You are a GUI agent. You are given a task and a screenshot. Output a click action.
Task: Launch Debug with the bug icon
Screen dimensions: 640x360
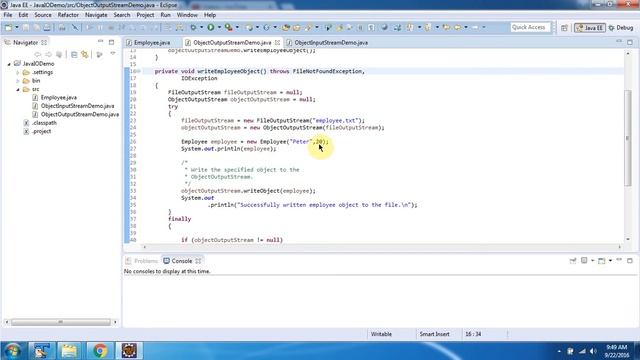[193, 27]
